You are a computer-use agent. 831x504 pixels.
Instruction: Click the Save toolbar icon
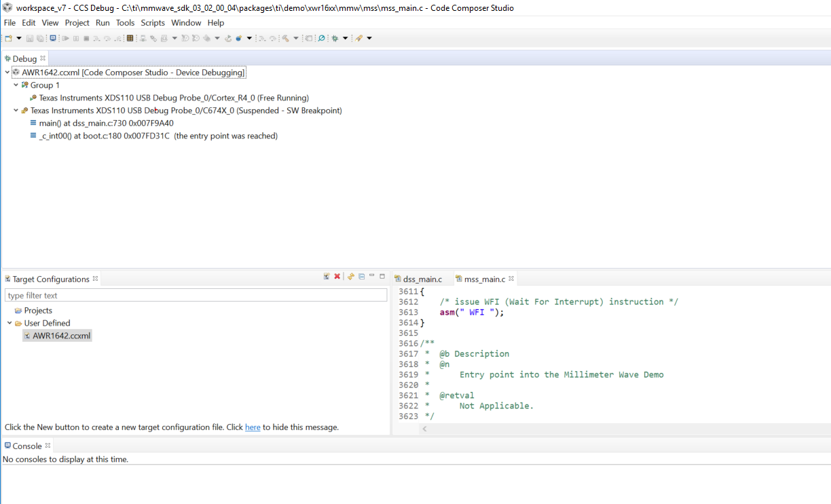pos(29,38)
